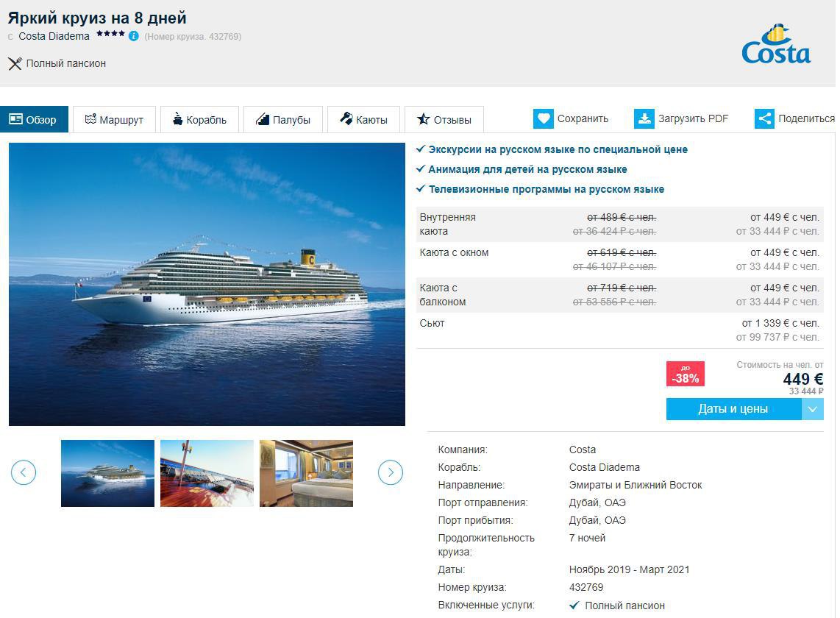This screenshot has height=618, width=840.
Task: Click the large cruise ship photo
Action: tap(207, 284)
